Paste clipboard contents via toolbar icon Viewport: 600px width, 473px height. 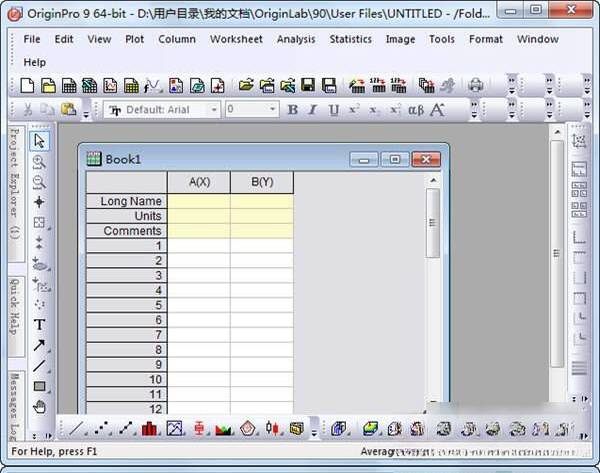[69, 109]
